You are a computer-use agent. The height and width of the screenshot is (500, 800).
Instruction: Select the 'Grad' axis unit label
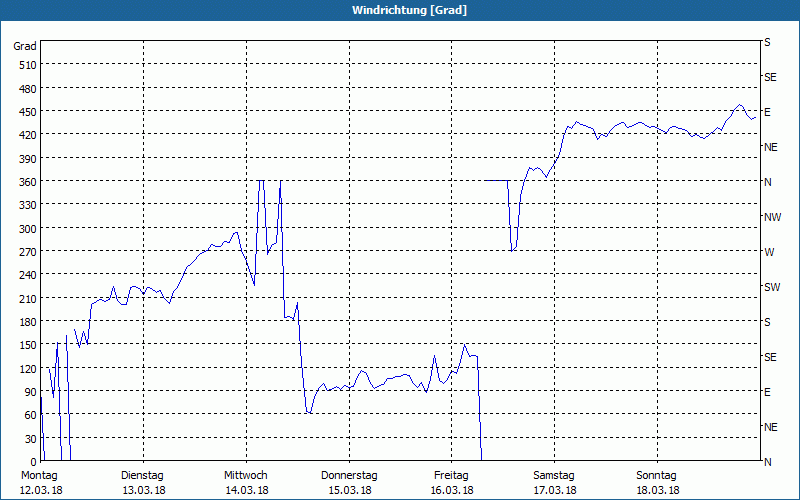(x=25, y=46)
